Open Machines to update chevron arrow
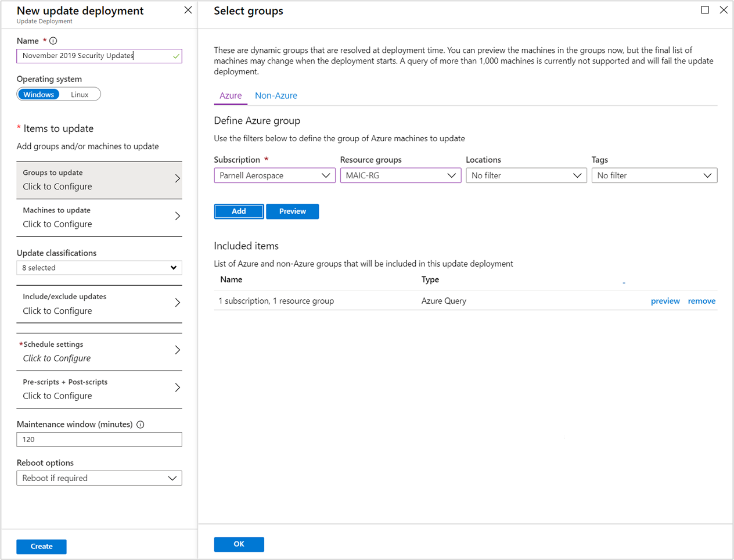This screenshot has width=734, height=560. point(177,217)
